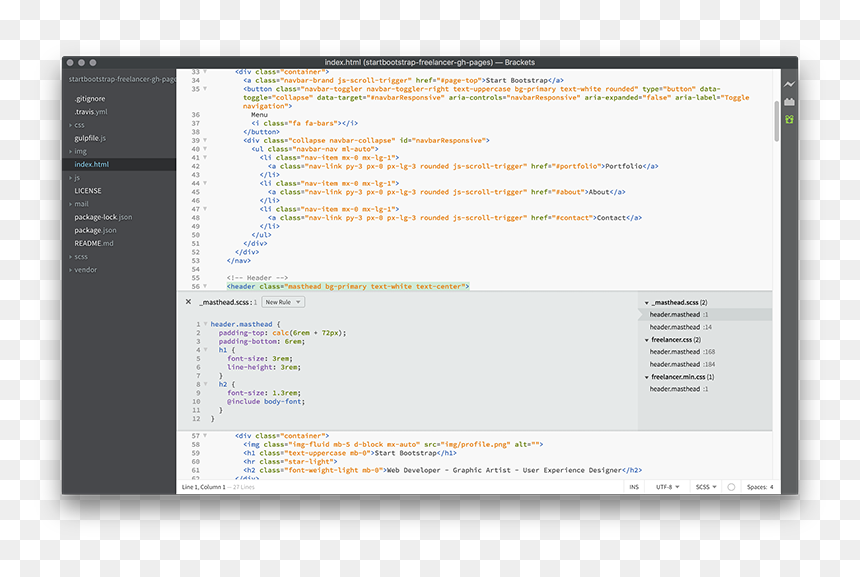Fold the header block at line 56
This screenshot has height=577, width=860.
click(x=205, y=286)
